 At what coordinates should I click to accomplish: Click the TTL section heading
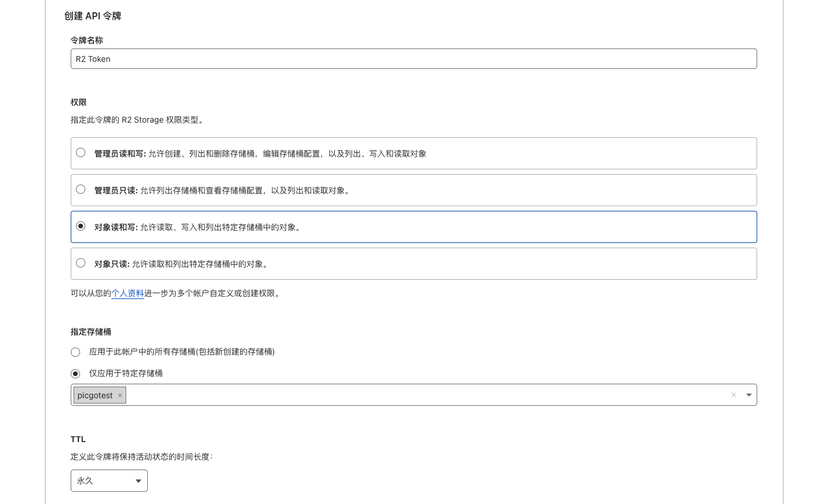(x=78, y=439)
